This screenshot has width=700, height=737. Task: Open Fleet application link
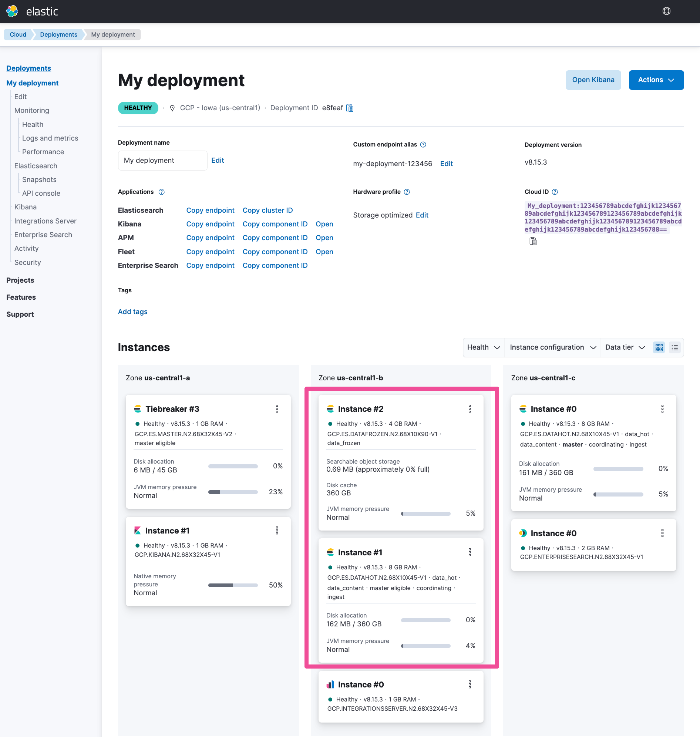click(324, 252)
